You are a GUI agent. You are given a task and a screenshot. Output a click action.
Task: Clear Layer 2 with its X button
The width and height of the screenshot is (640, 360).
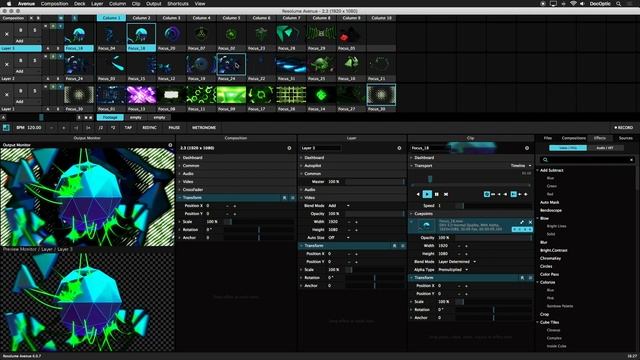(x=7, y=64)
